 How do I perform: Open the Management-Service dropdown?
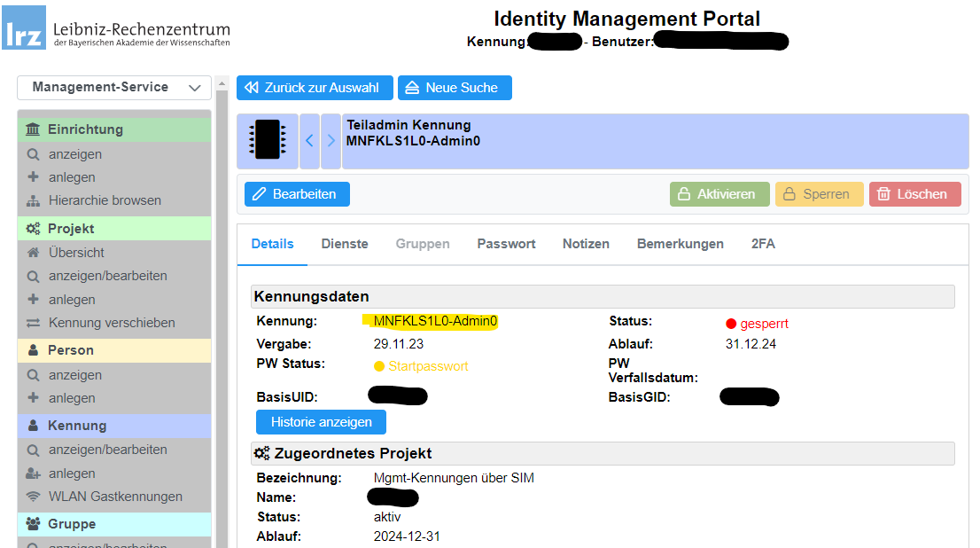[x=114, y=88]
